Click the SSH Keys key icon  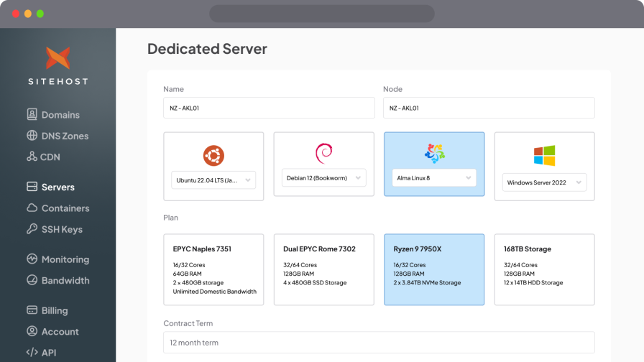(x=32, y=228)
